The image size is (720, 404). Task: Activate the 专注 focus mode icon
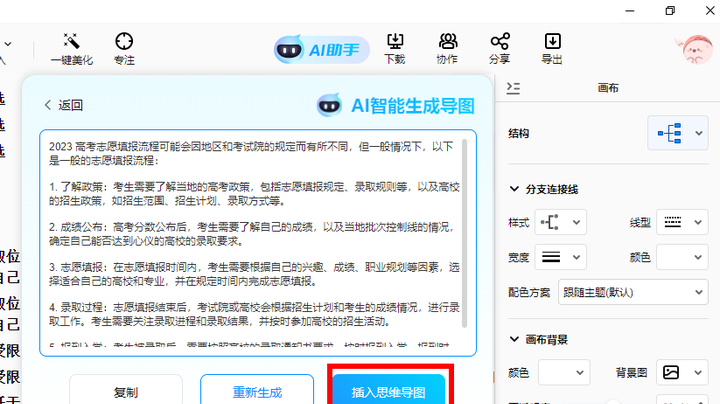124,41
